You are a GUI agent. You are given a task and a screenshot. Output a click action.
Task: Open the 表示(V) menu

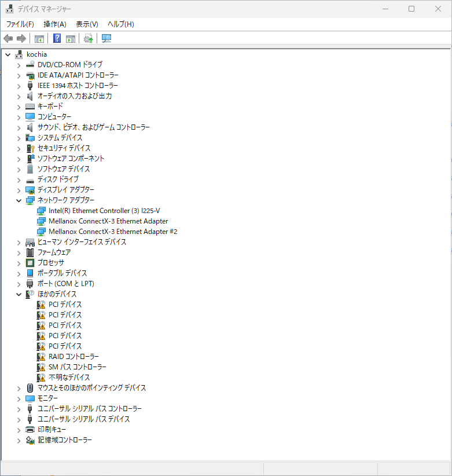coord(87,24)
